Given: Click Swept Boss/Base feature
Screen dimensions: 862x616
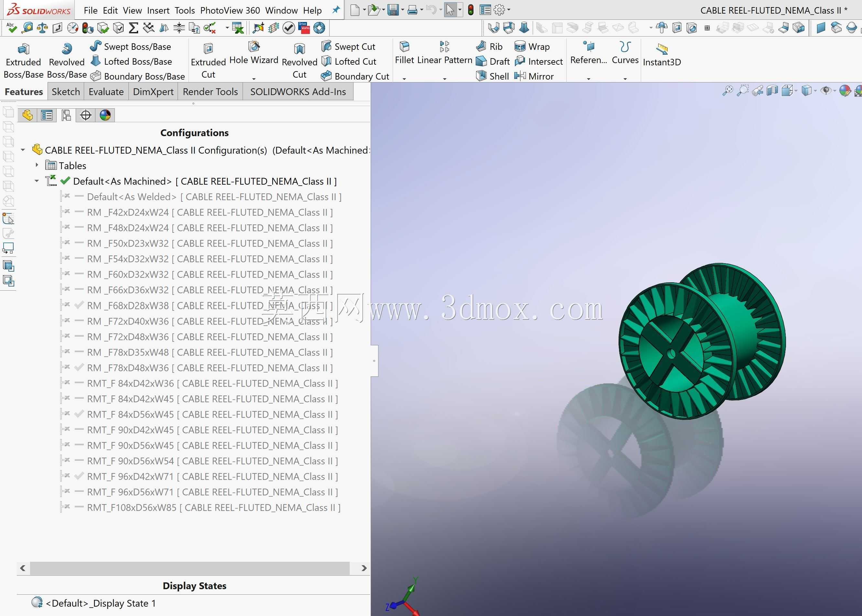Looking at the screenshot, I should (131, 46).
